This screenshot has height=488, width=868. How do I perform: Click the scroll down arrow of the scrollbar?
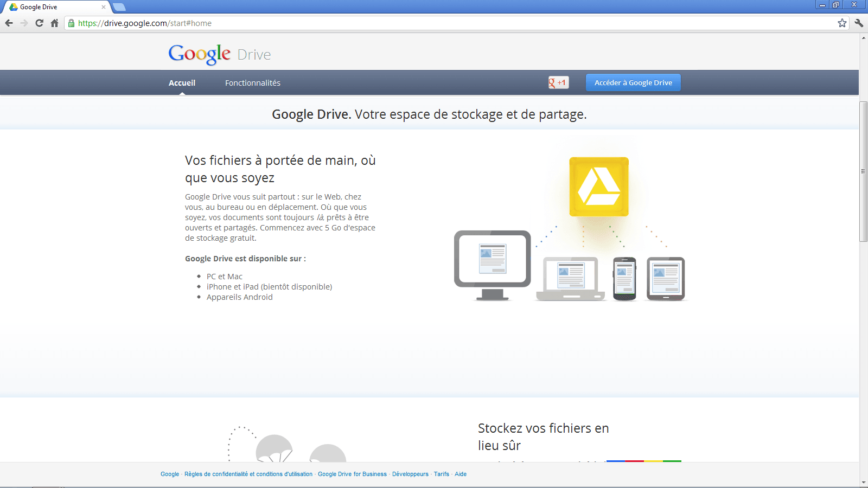tap(863, 482)
